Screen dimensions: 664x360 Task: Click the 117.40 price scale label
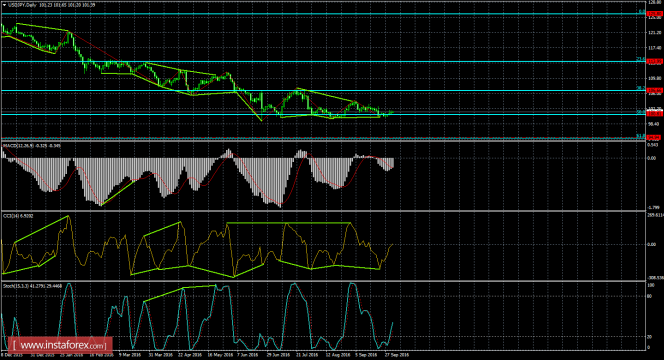[655, 48]
